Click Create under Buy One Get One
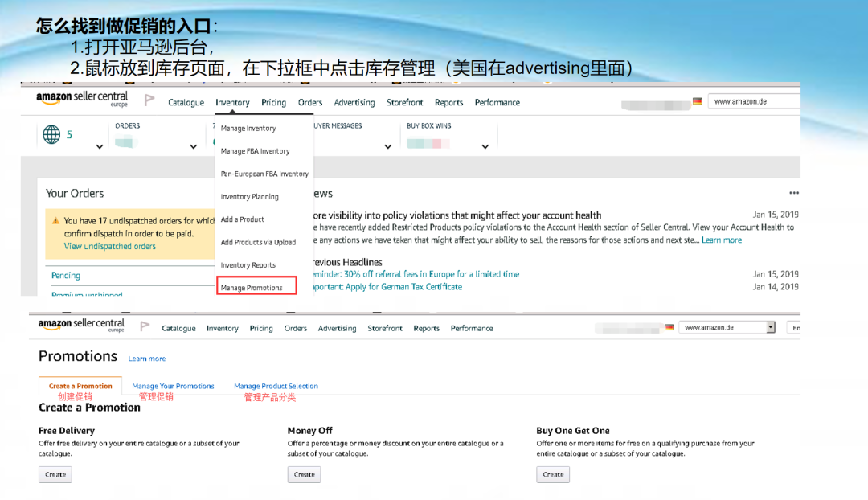 coord(553,474)
